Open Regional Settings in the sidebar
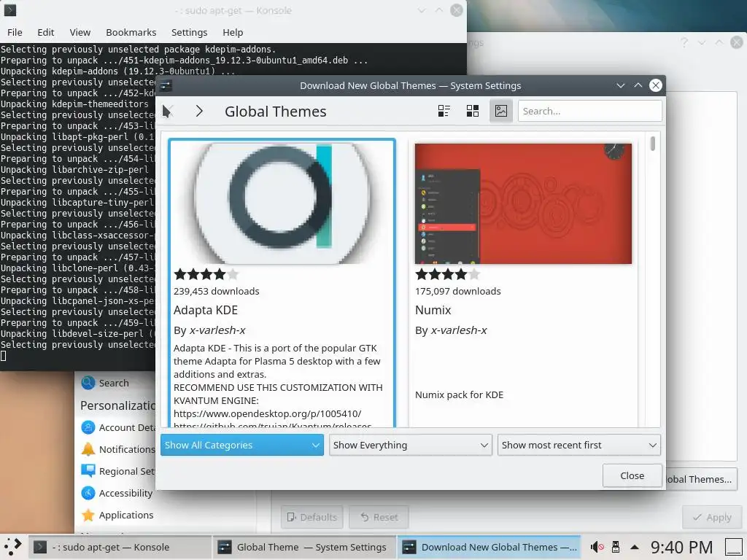Viewport: 747px width, 560px height. coord(118,471)
